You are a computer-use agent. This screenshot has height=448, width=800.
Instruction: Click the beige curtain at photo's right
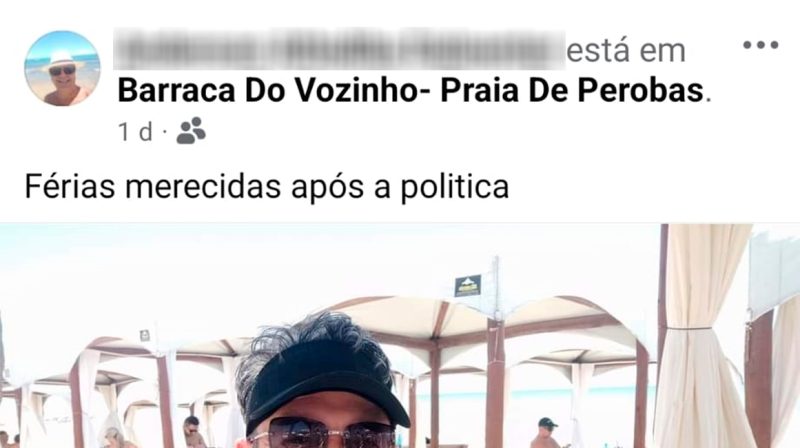[697, 336]
